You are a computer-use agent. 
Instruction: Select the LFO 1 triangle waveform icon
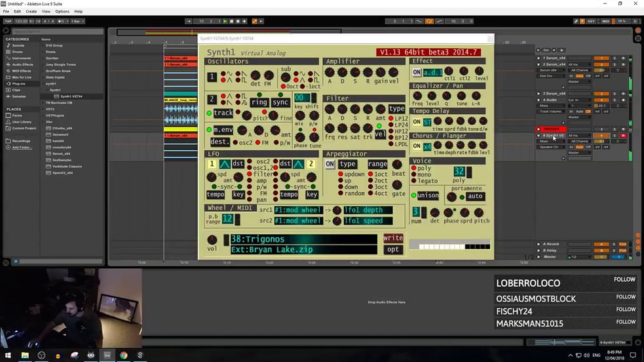click(225, 164)
